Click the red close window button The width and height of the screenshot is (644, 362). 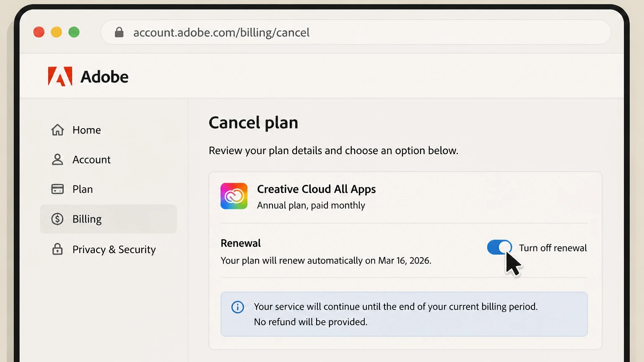(39, 32)
